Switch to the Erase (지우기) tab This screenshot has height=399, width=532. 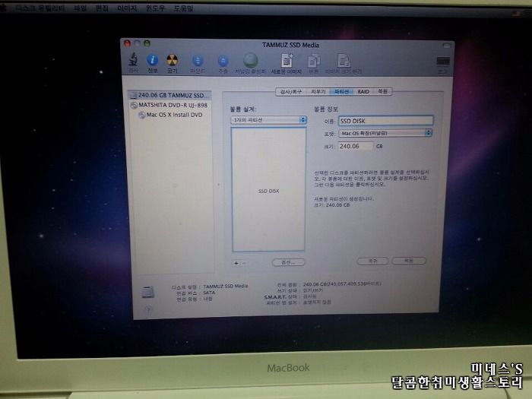point(318,92)
